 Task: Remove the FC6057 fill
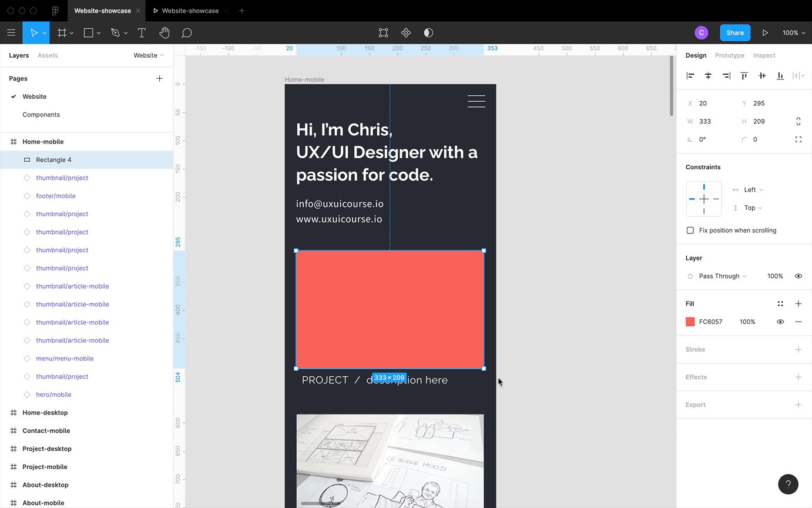coord(798,322)
